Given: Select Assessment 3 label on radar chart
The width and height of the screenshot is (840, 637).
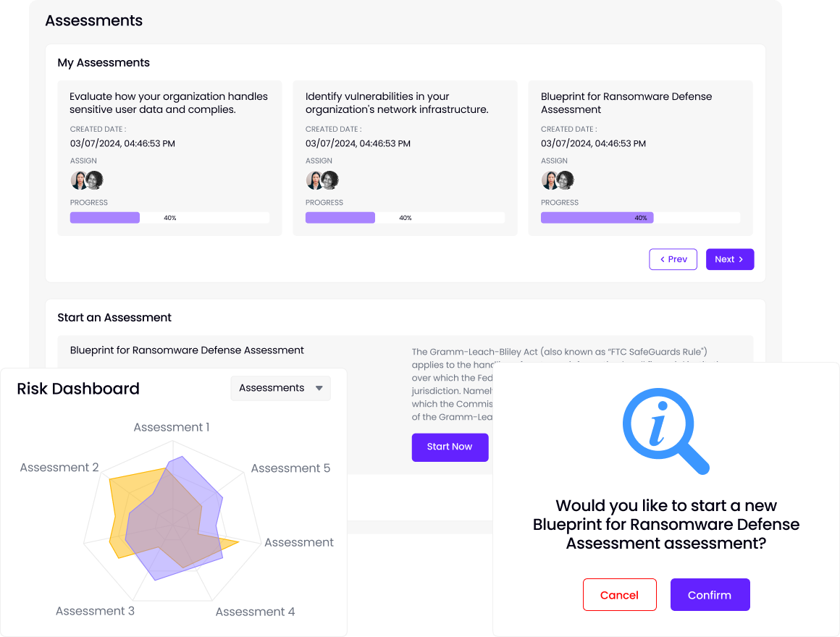Looking at the screenshot, I should (x=95, y=611).
